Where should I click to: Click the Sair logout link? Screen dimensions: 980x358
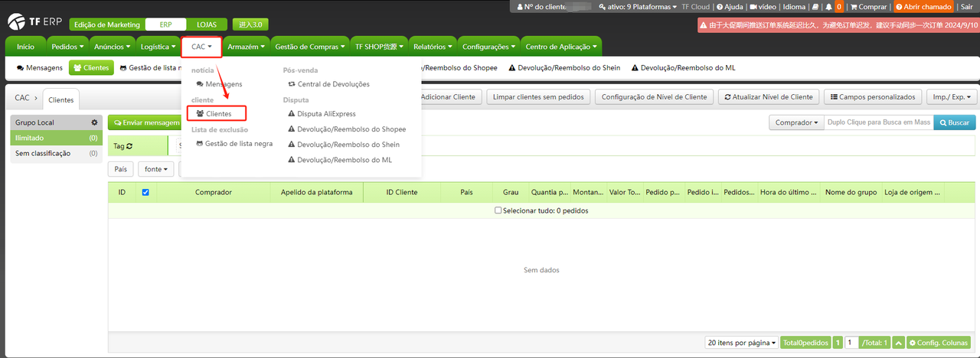point(966,7)
